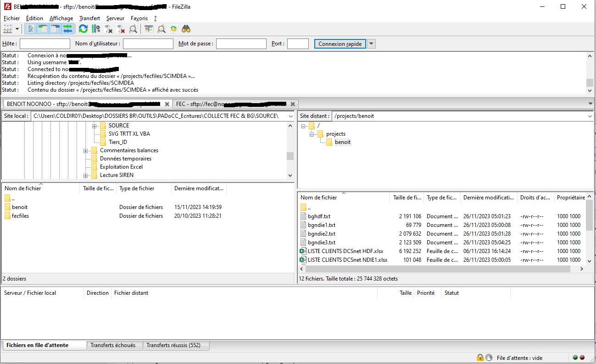Open the Site distant path dropdown
Screen dimensions: 596x364
590,116
